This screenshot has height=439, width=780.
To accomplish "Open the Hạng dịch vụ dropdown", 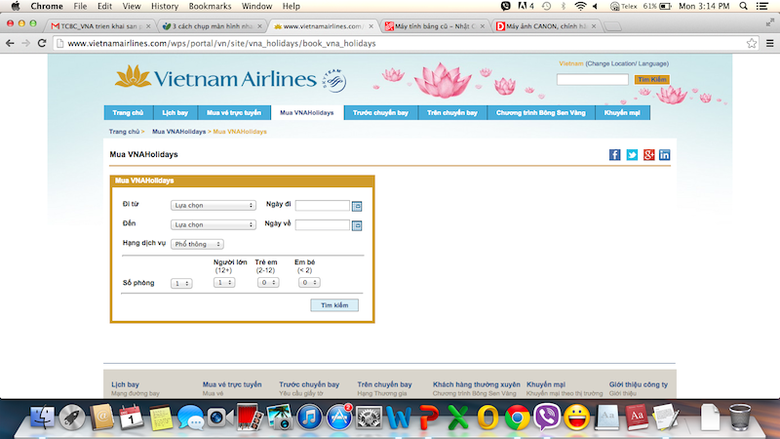I will [x=197, y=244].
